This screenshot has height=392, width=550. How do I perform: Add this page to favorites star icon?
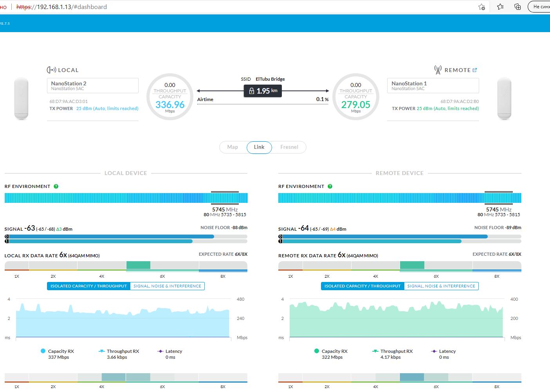point(481,7)
